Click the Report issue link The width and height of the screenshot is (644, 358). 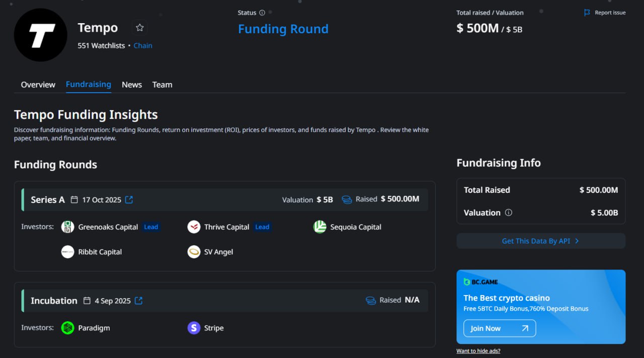605,13
